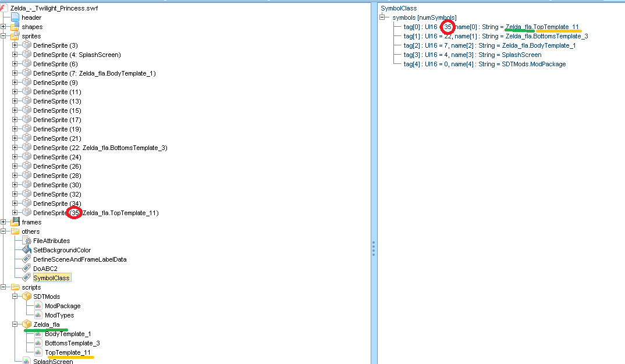Click the DoABC2 tag icon
The image size is (625, 364).
tap(26, 269)
